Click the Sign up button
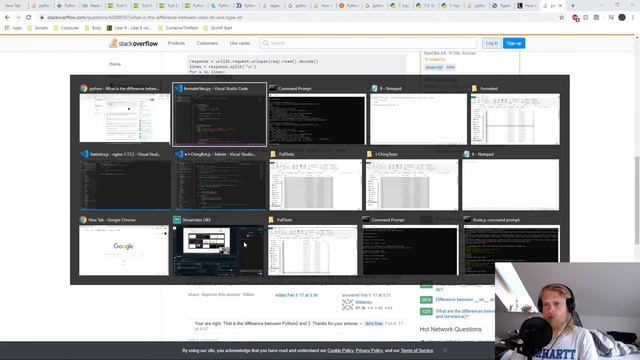This screenshot has width=640, height=360. point(514,43)
